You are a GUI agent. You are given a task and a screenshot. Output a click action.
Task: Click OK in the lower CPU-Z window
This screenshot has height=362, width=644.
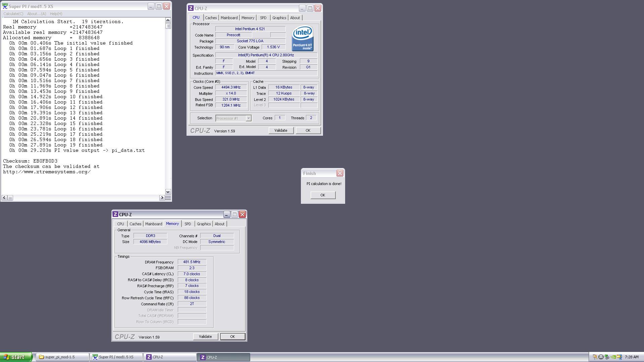pyautogui.click(x=232, y=337)
